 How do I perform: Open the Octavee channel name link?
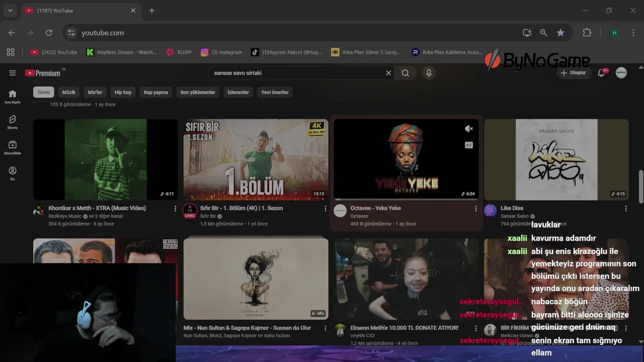coord(359,216)
